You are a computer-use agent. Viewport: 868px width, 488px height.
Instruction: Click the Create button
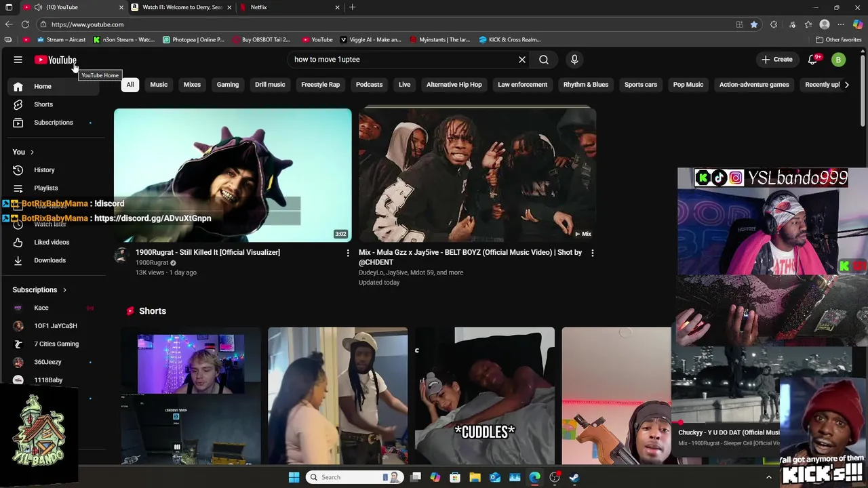point(776,60)
